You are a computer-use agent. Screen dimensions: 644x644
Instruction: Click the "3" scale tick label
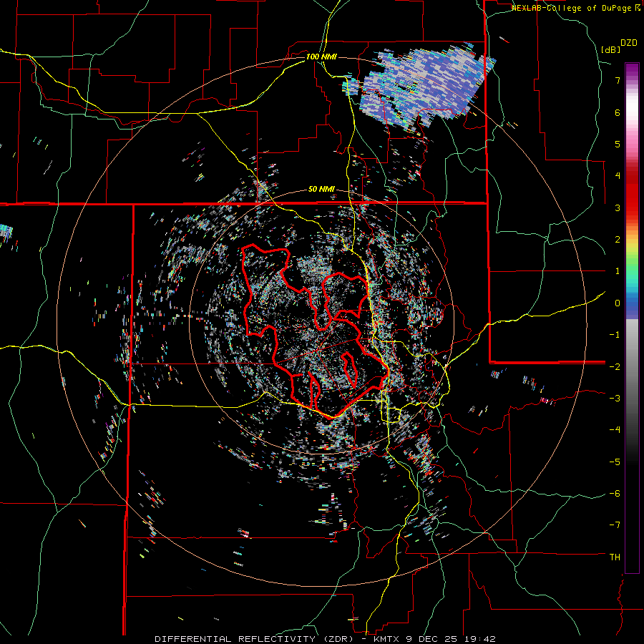[618, 208]
